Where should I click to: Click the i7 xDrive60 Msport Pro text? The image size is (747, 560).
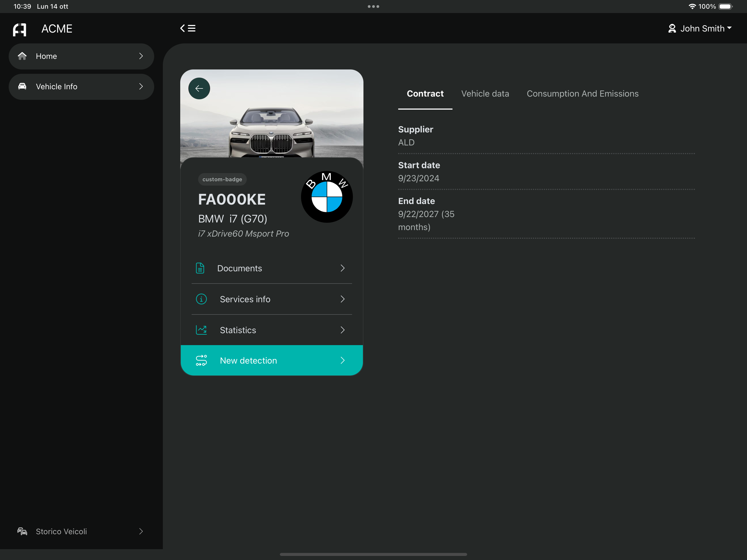coord(243,234)
